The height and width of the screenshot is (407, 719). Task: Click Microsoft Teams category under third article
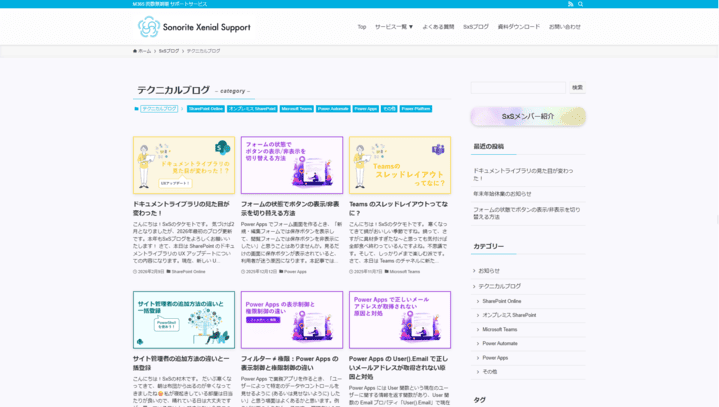click(x=405, y=271)
